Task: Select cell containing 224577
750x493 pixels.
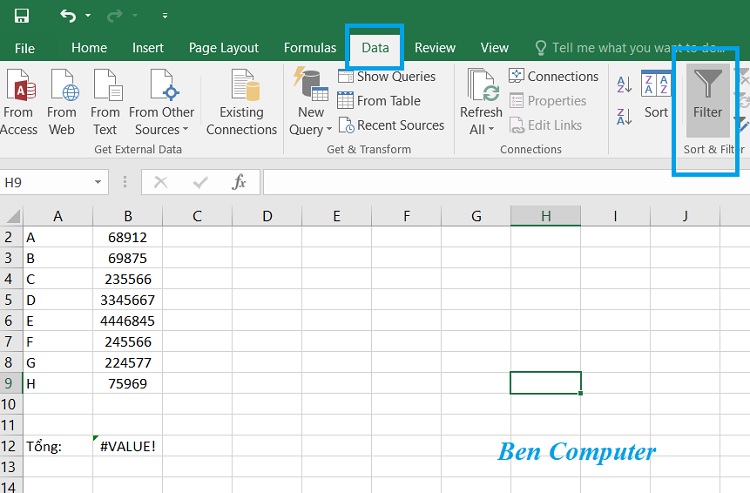Action: pos(128,362)
